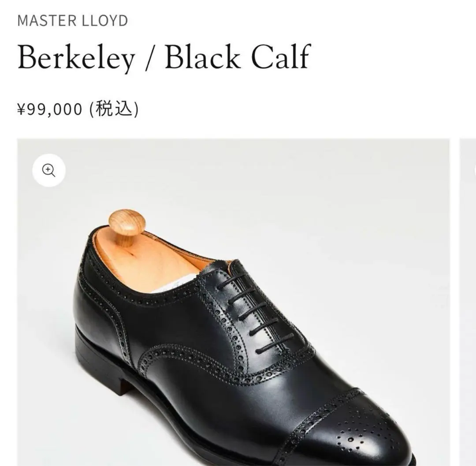Open the MASTER LLOYD brand link
The height and width of the screenshot is (466, 476).
(x=73, y=21)
